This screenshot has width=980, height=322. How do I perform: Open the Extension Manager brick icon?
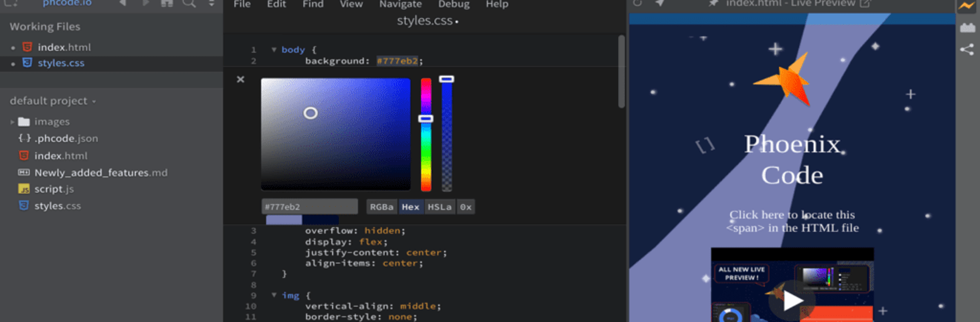pos(967,28)
